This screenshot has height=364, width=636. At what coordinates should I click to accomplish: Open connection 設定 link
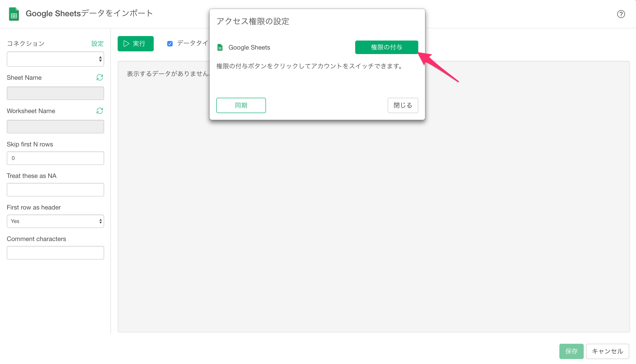98,43
